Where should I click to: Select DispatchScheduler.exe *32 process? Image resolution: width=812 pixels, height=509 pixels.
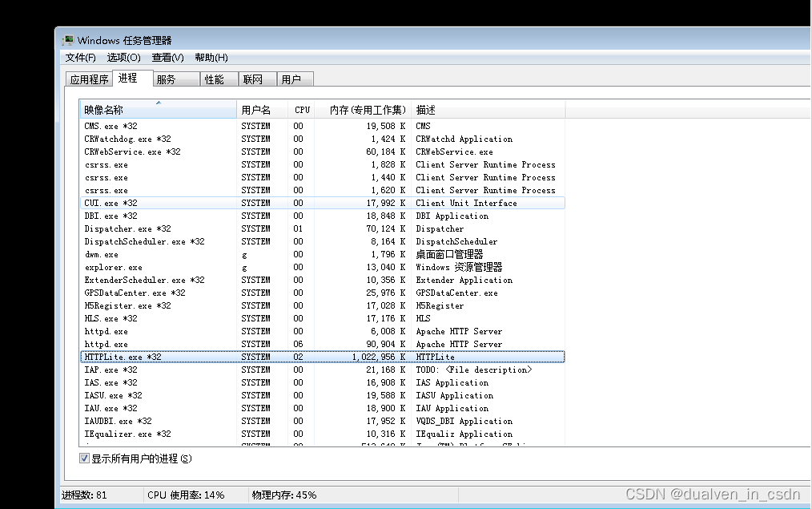(x=322, y=241)
